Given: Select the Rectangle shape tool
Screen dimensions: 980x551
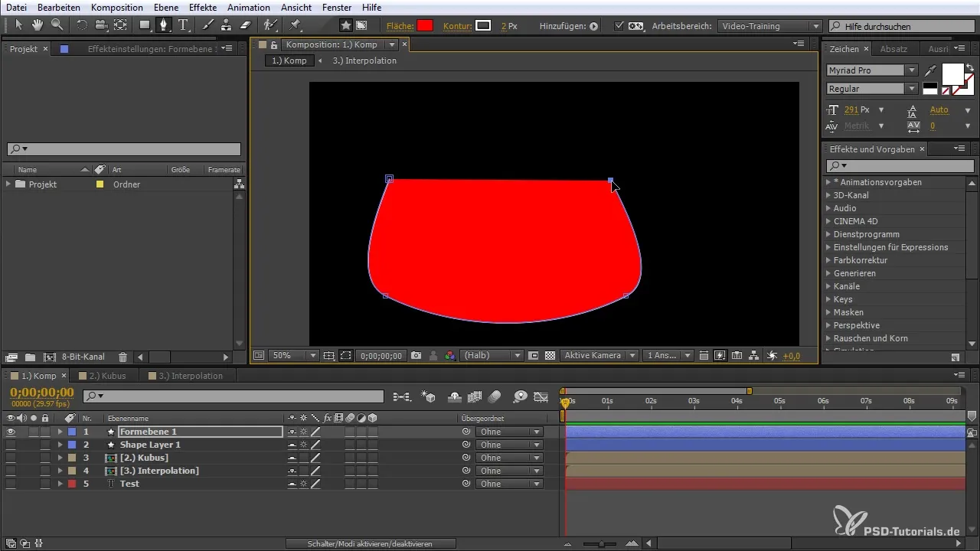Looking at the screenshot, I should pyautogui.click(x=145, y=25).
